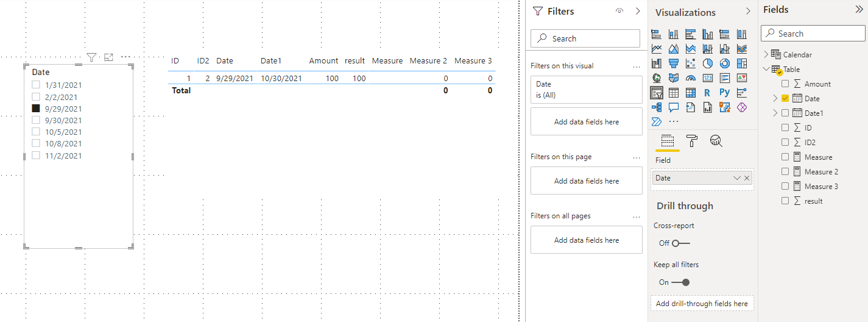Select the Decomposition tree visual
Image resolution: width=868 pixels, height=322 pixels.
pyautogui.click(x=657, y=107)
